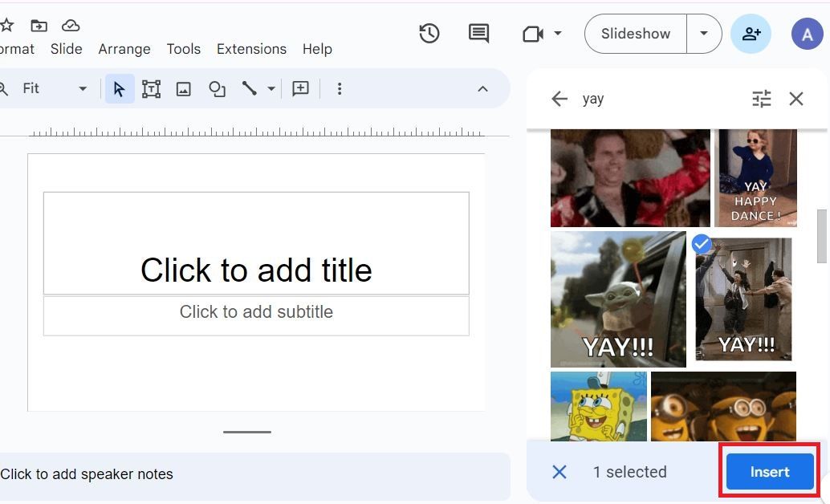
Task: Choose the line drawing tool
Action: tap(250, 89)
